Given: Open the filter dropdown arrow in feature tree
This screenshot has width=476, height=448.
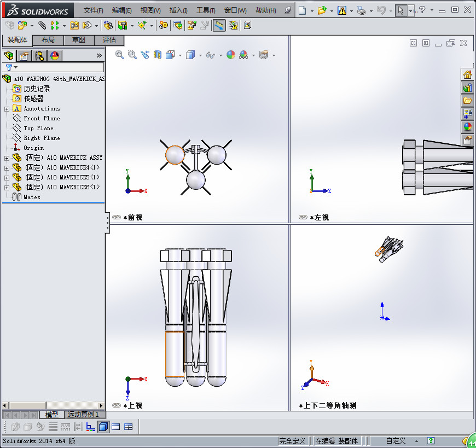Looking at the screenshot, I should point(16,67).
